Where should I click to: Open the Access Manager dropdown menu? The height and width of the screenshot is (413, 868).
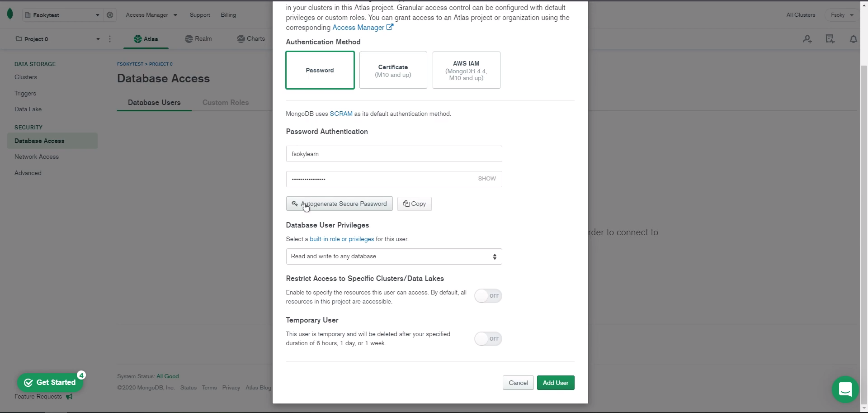pos(151,15)
